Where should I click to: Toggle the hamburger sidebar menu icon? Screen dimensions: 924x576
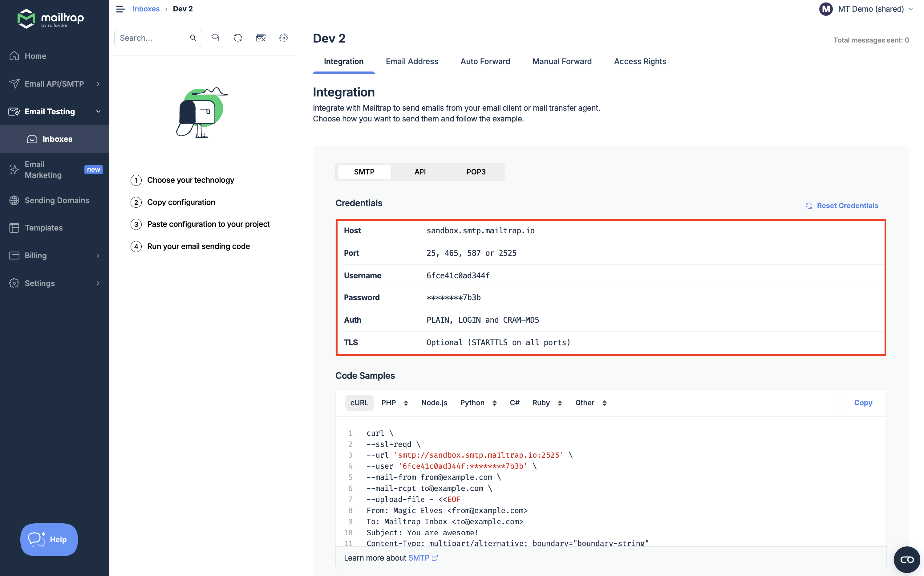(x=120, y=9)
